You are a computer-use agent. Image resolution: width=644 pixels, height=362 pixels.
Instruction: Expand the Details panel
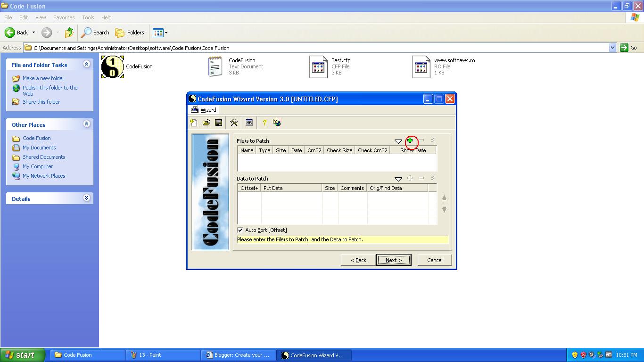click(x=86, y=198)
